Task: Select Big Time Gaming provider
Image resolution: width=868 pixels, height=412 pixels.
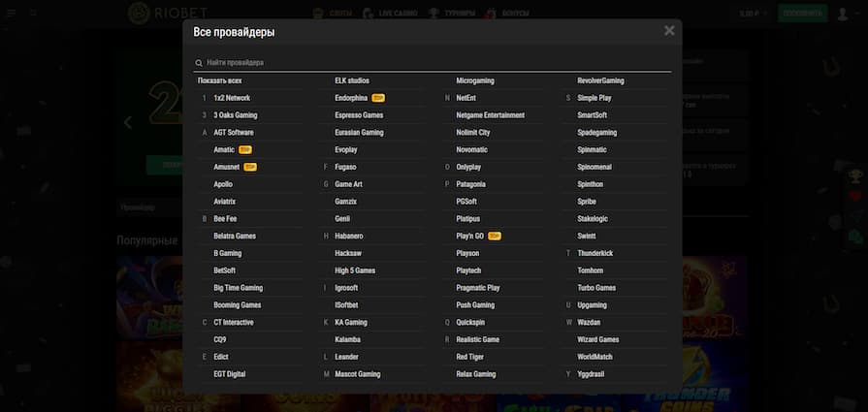Action: click(238, 288)
